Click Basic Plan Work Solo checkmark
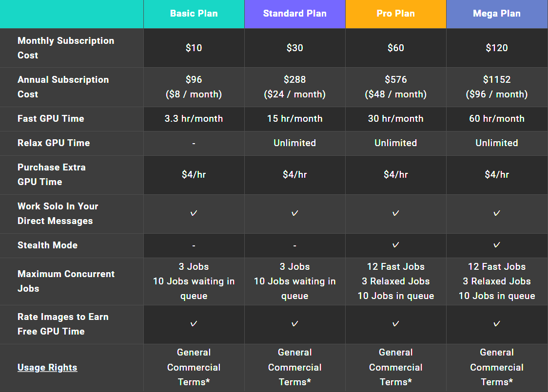 click(194, 213)
